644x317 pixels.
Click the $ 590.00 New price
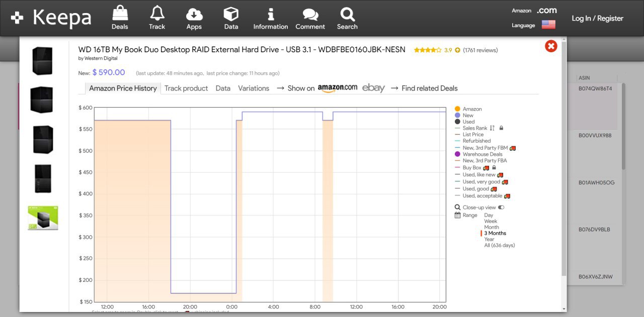click(109, 72)
